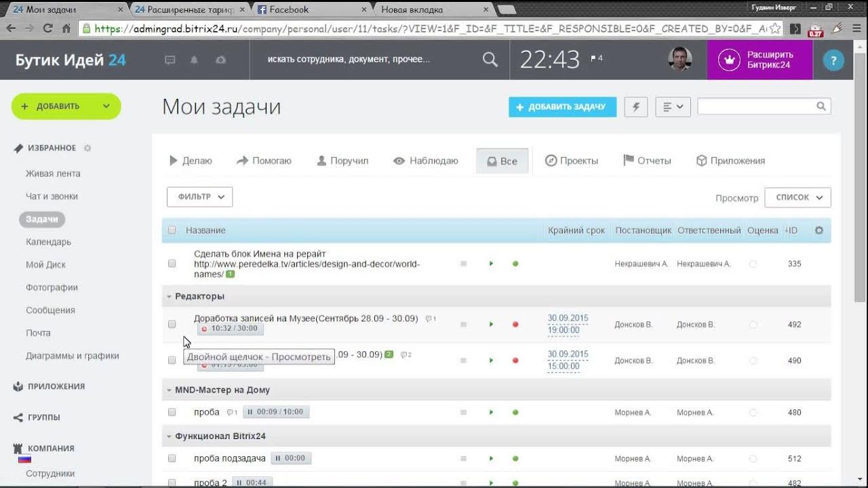Open the ФИЛЬТР dropdown

pyautogui.click(x=200, y=197)
